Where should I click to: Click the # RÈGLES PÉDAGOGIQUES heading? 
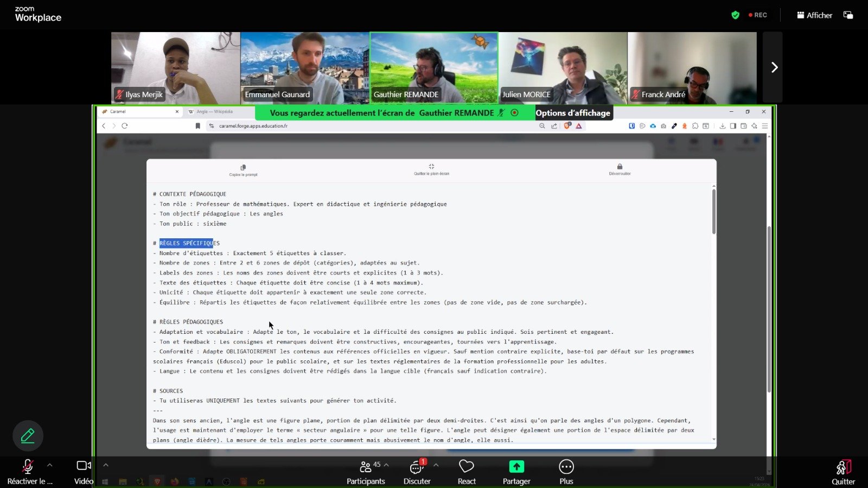pos(188,322)
